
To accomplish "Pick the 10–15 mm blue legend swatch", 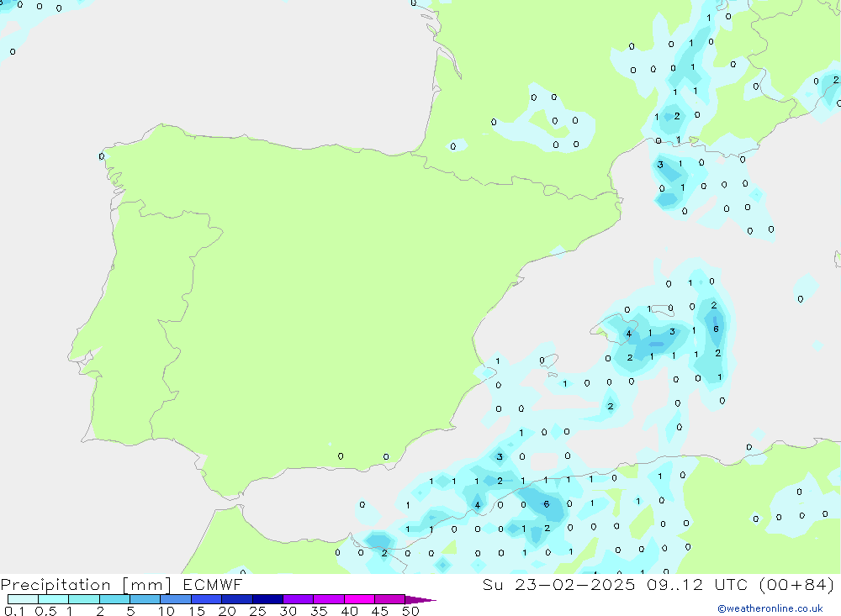I will (x=176, y=599).
